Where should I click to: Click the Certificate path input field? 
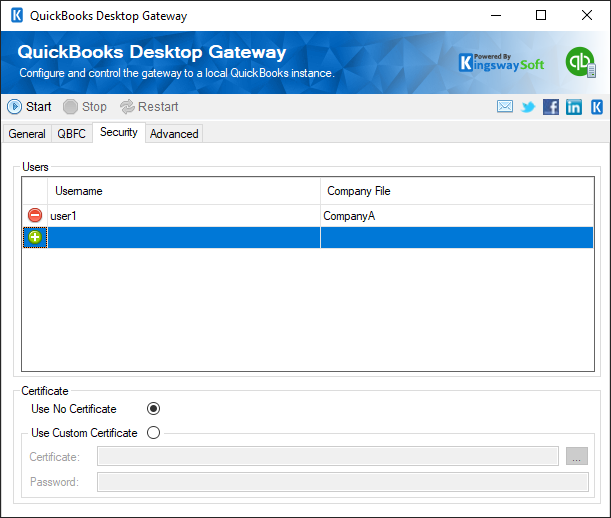tap(328, 456)
